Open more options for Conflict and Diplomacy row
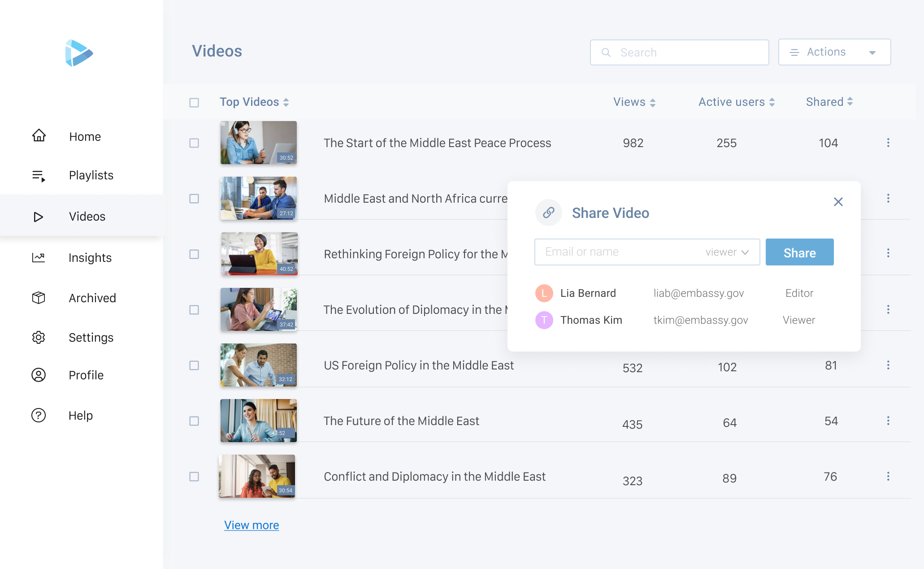Viewport: 924px width, 569px height. pyautogui.click(x=888, y=476)
